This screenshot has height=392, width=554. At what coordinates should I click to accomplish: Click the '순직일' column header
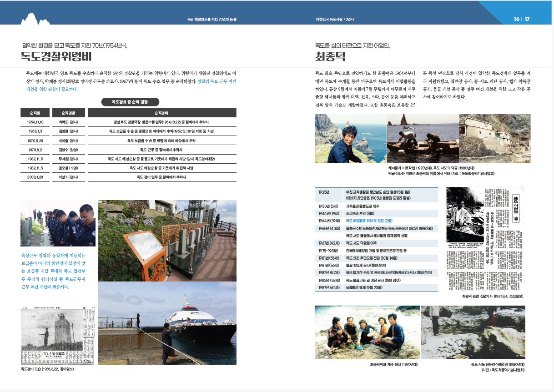[35, 112]
